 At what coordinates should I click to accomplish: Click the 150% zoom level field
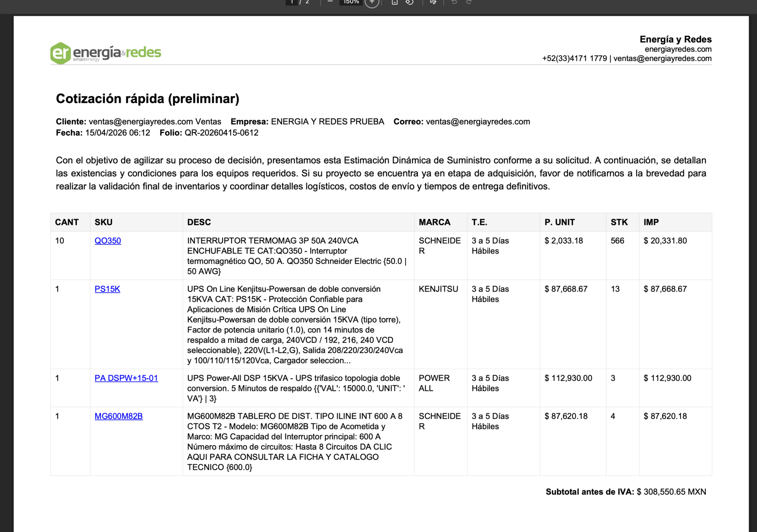(351, 2)
